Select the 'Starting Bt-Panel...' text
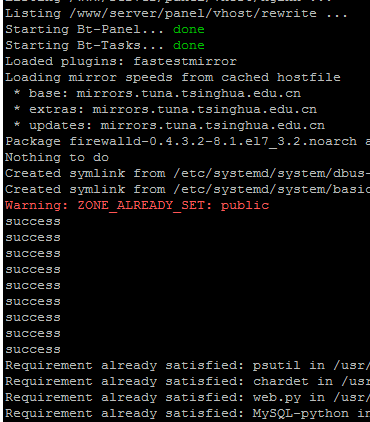The height and width of the screenshot is (422, 370). [x=85, y=29]
